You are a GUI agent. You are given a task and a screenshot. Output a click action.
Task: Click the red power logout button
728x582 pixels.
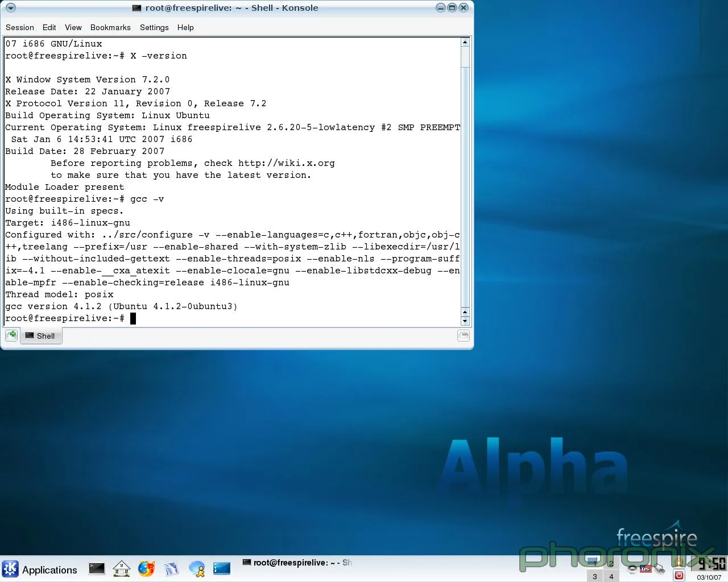click(x=679, y=575)
